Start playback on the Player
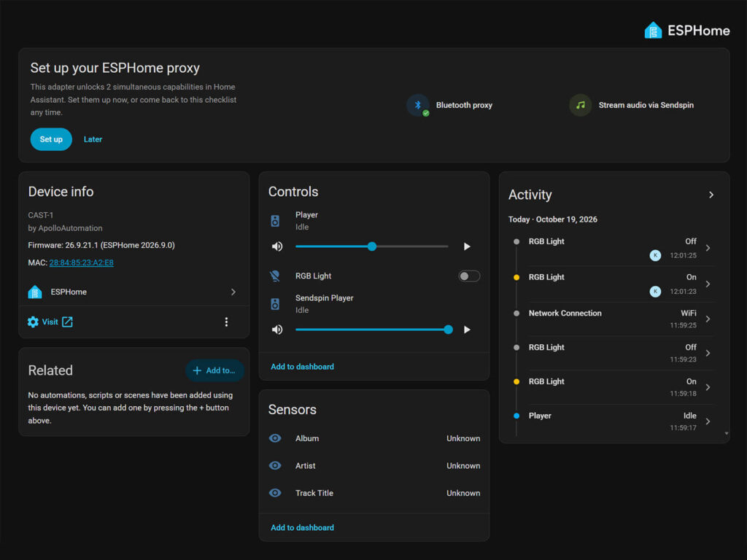The image size is (747, 560). [x=467, y=246]
